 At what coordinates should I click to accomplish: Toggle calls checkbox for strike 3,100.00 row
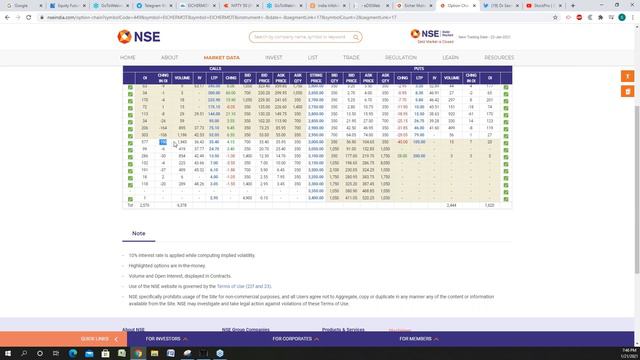pos(130,157)
